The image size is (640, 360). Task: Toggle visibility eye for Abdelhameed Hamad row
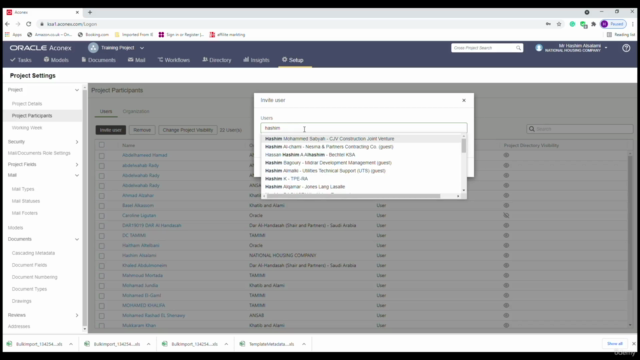(506, 155)
